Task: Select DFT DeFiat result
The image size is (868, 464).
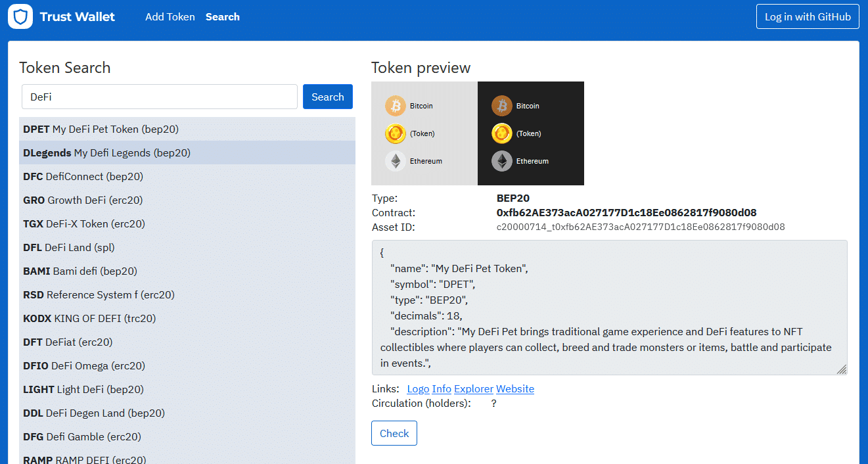Action: (187, 342)
